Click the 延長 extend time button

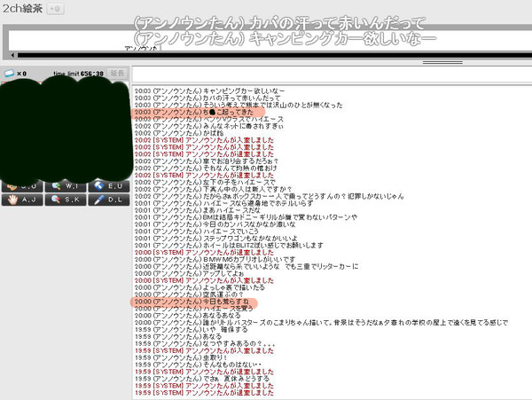117,73
